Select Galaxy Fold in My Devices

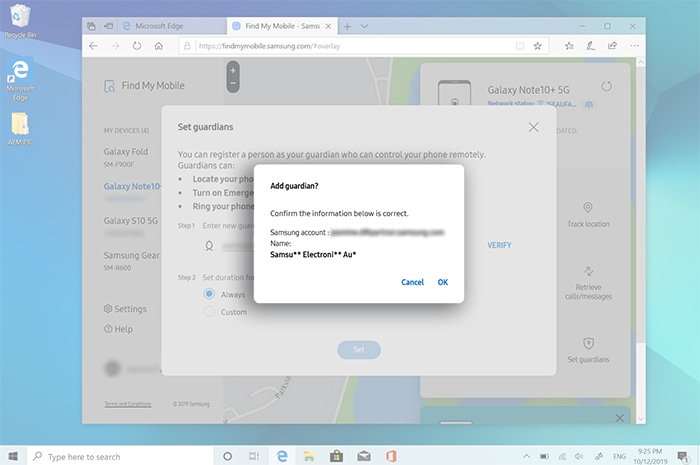coord(126,157)
